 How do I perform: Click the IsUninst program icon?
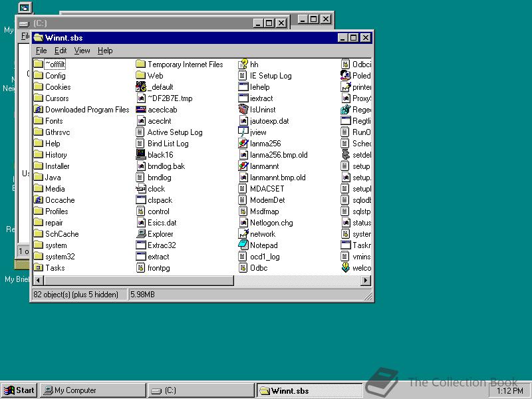[243, 110]
